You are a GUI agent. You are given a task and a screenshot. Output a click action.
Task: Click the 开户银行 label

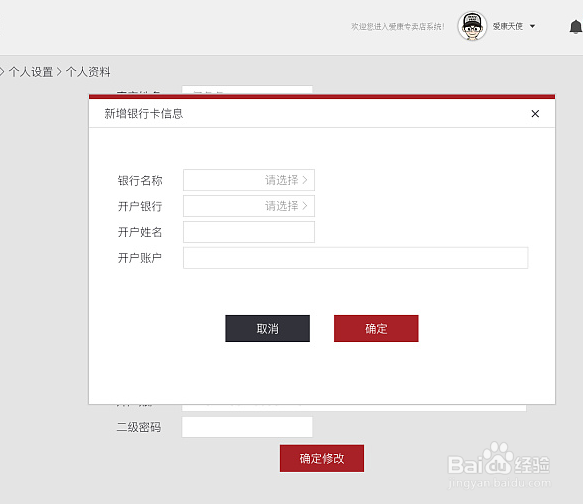pos(140,206)
